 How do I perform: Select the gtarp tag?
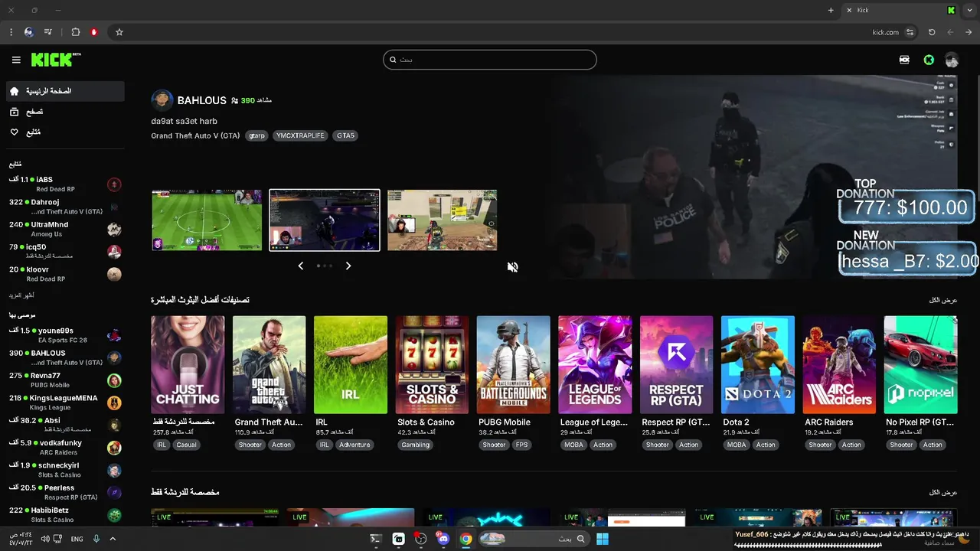pyautogui.click(x=256, y=135)
